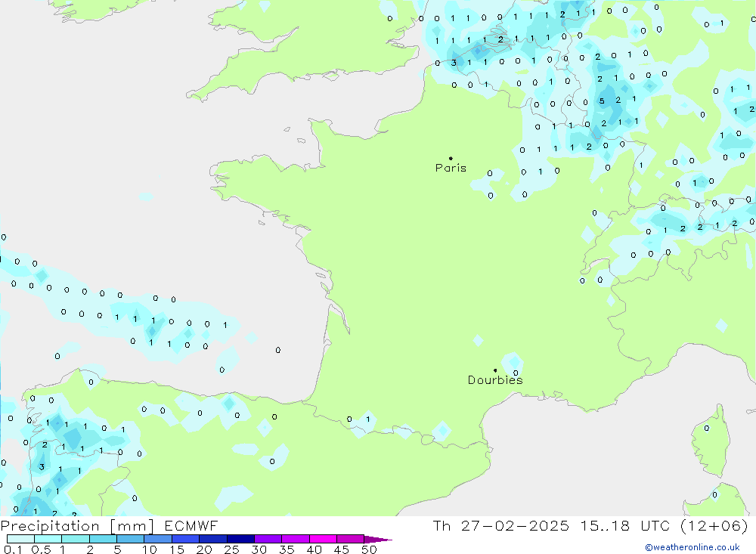Pick the legend swatch between 20 and 25
Image resolution: width=756 pixels, height=554 pixels.
tap(212, 539)
